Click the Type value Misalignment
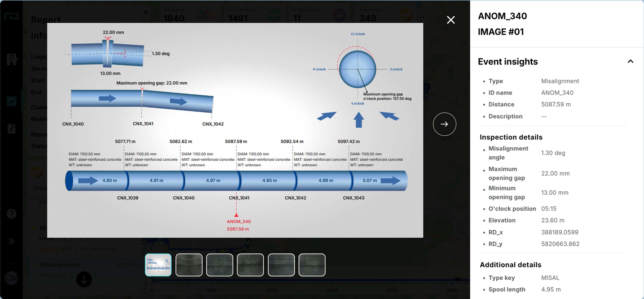This screenshot has height=299, width=644. (560, 81)
